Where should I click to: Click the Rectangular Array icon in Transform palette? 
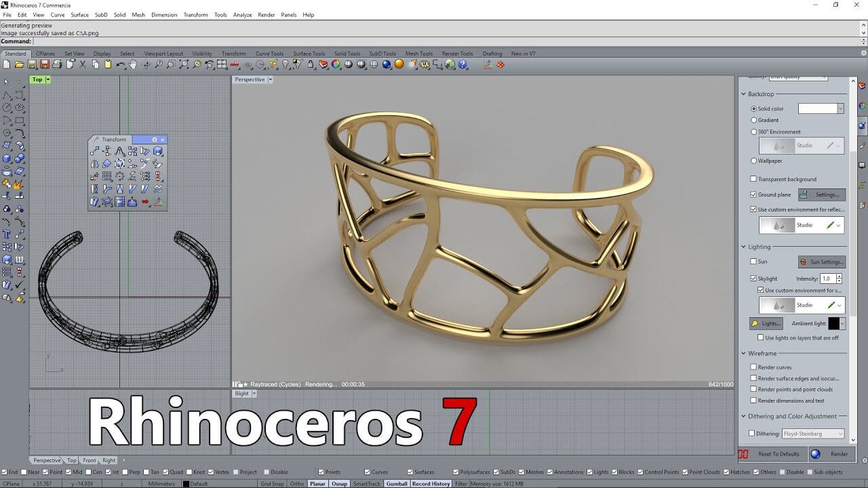coord(106,176)
